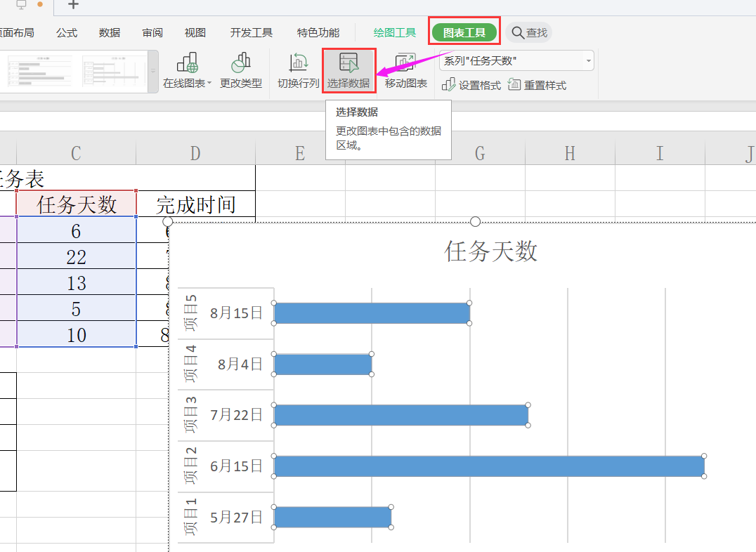Click Set Format (设置格式) button
Screen dimensions: 756x552
(471, 86)
